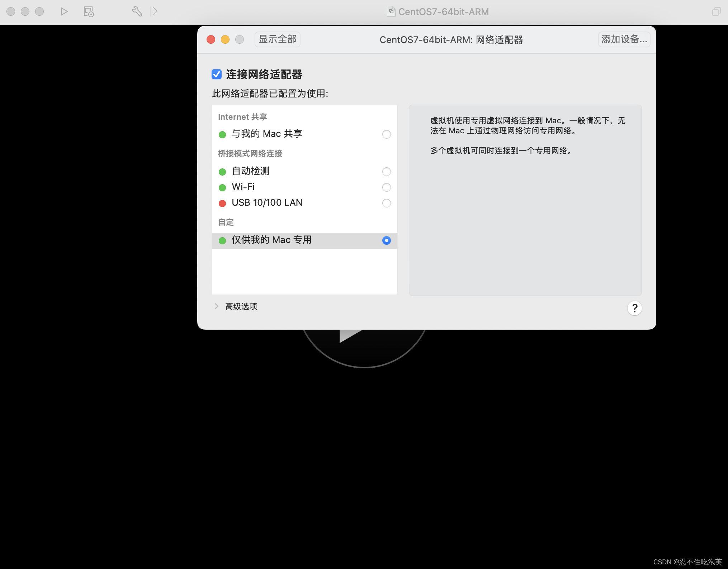
Task: Click the window layout icon at top right
Action: [716, 11]
